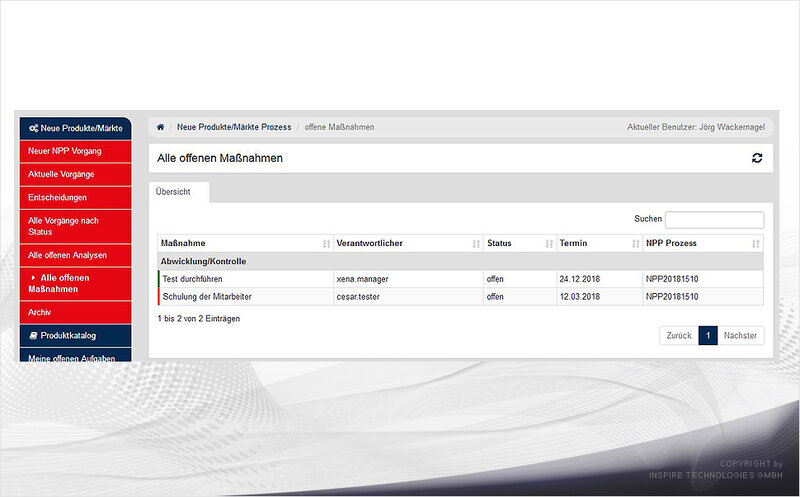Open Alle Vorgänge nach Status
Screen dimensions: 800x497
tap(76, 226)
